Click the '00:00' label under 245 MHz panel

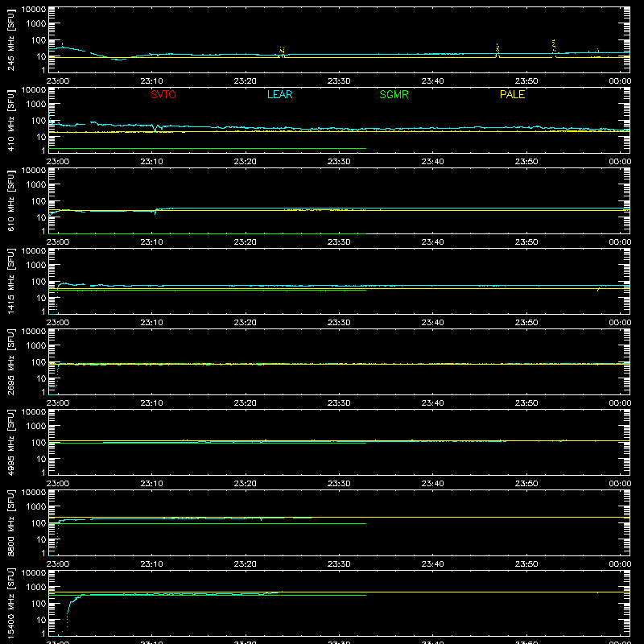point(620,81)
